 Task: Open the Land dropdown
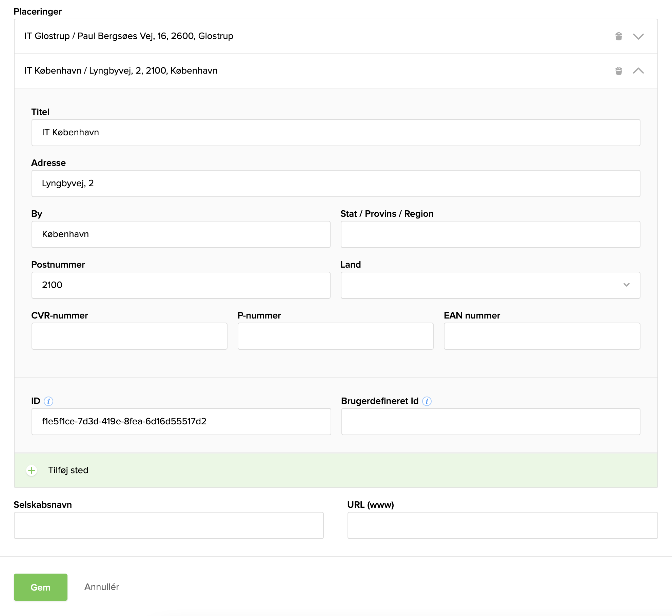[490, 285]
